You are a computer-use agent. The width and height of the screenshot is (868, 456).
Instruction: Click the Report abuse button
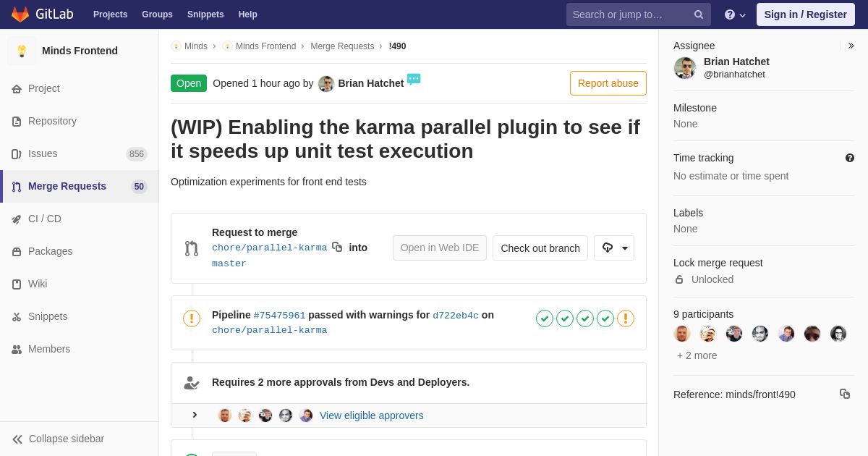608,83
